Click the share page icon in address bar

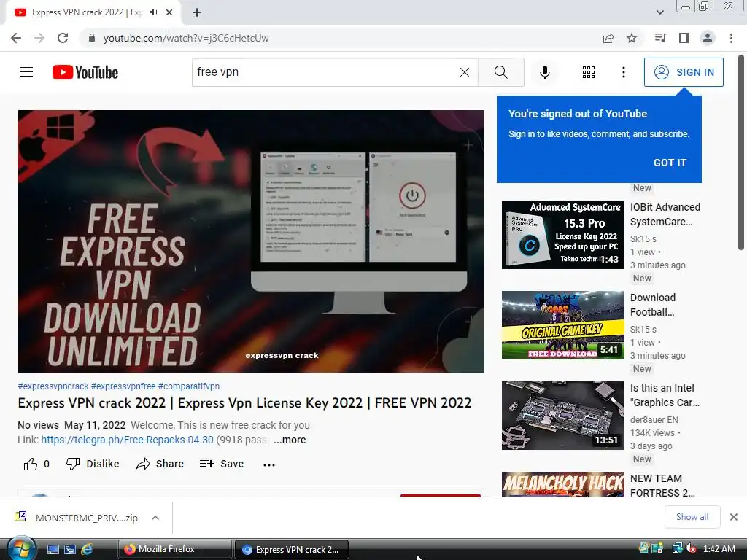pos(608,38)
